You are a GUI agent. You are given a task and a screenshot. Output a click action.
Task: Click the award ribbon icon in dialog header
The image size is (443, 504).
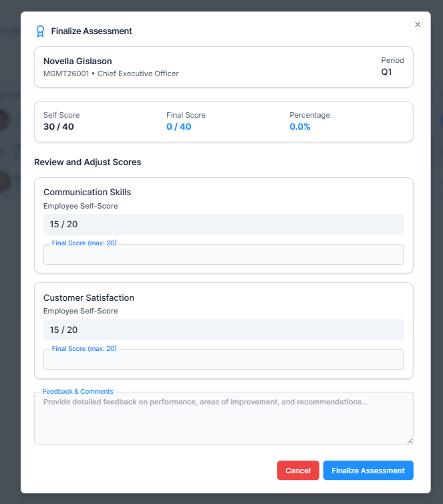click(40, 31)
